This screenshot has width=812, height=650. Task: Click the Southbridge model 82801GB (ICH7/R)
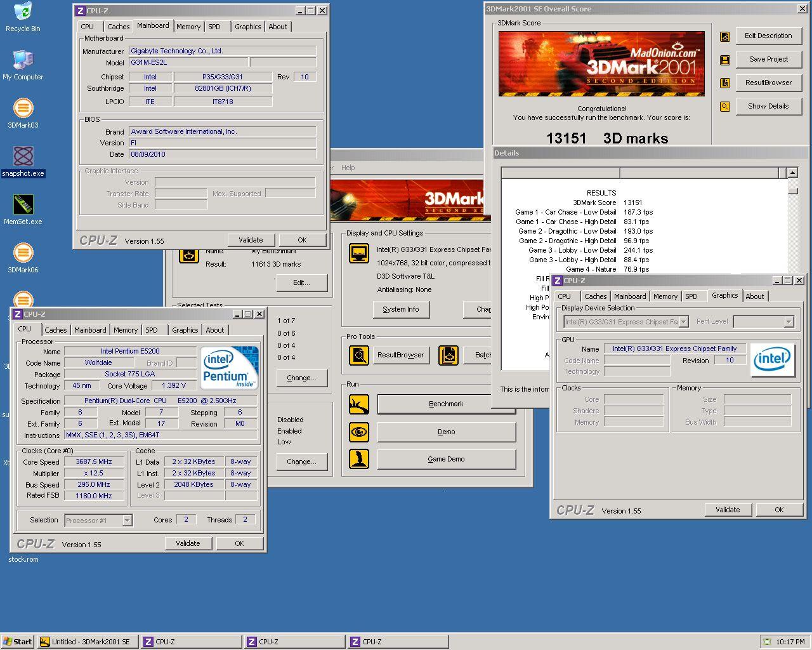pos(223,89)
